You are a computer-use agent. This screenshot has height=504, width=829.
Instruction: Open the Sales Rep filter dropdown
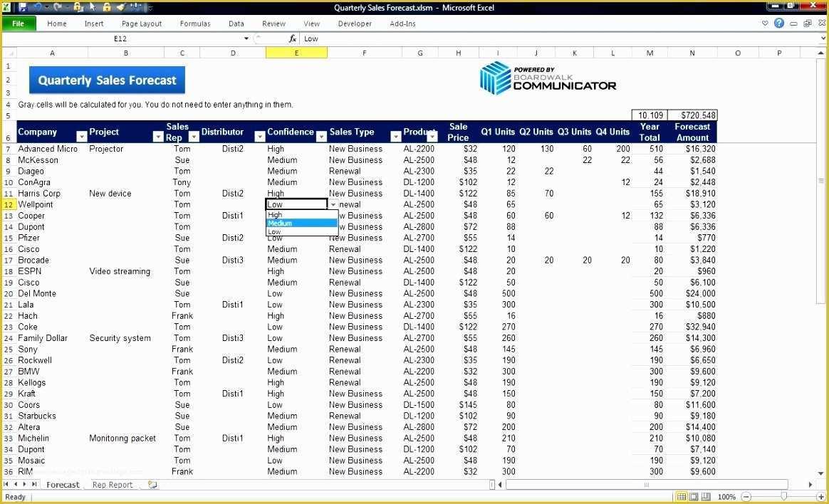tap(194, 137)
